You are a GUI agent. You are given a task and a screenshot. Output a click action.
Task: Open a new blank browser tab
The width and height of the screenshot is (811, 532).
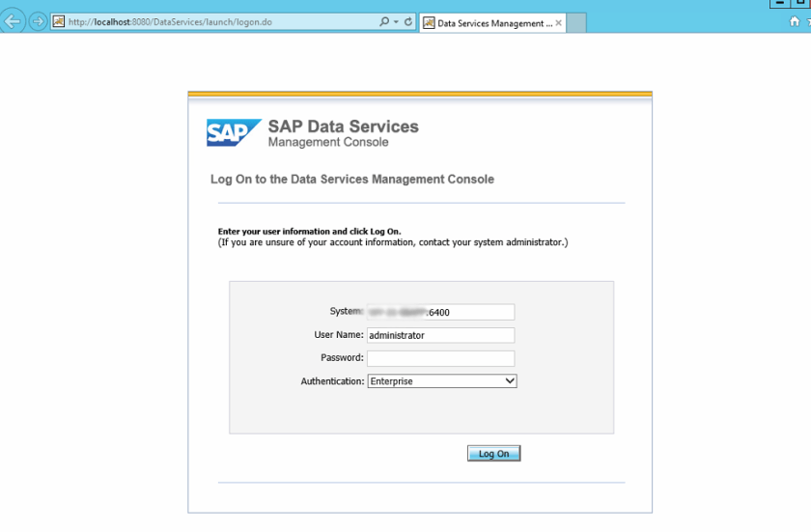[575, 23]
